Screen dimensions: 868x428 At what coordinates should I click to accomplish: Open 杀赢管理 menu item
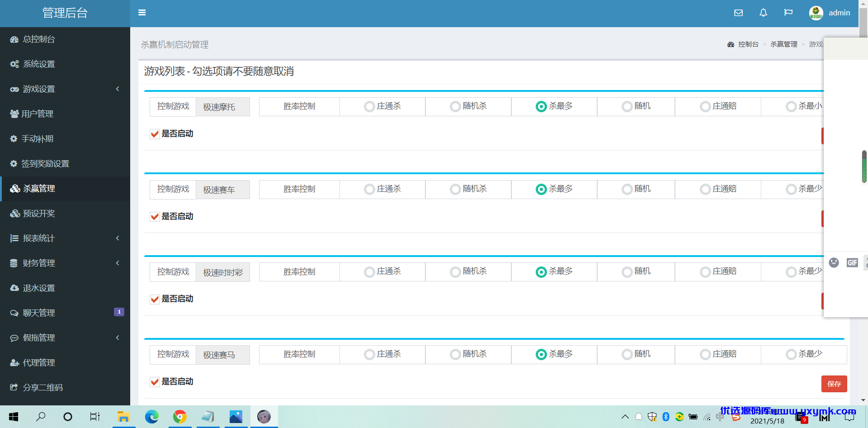[x=65, y=189]
